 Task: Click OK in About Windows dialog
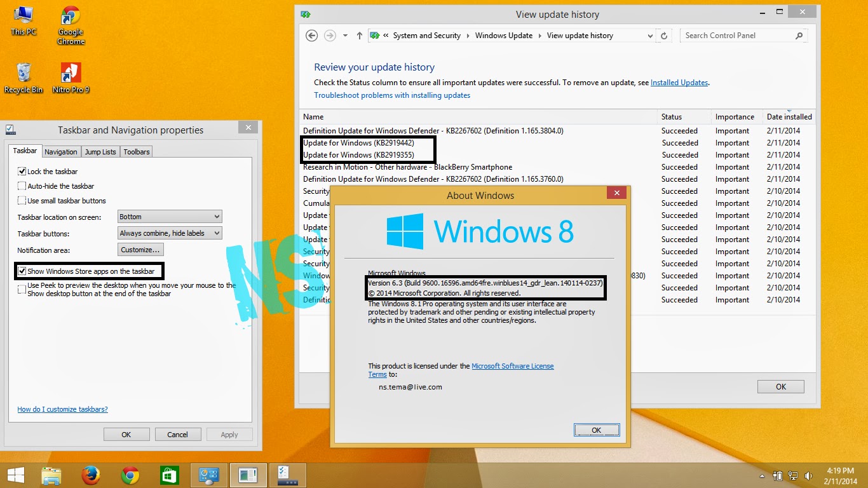click(597, 430)
